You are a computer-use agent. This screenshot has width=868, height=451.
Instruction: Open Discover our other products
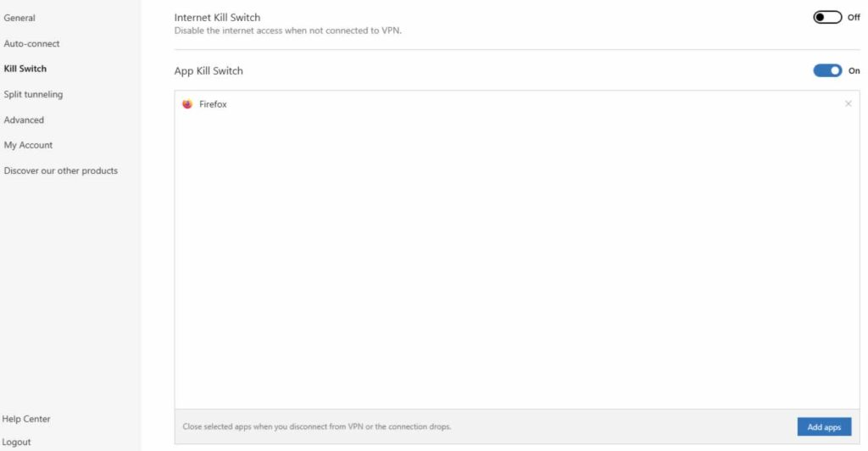[x=61, y=170]
